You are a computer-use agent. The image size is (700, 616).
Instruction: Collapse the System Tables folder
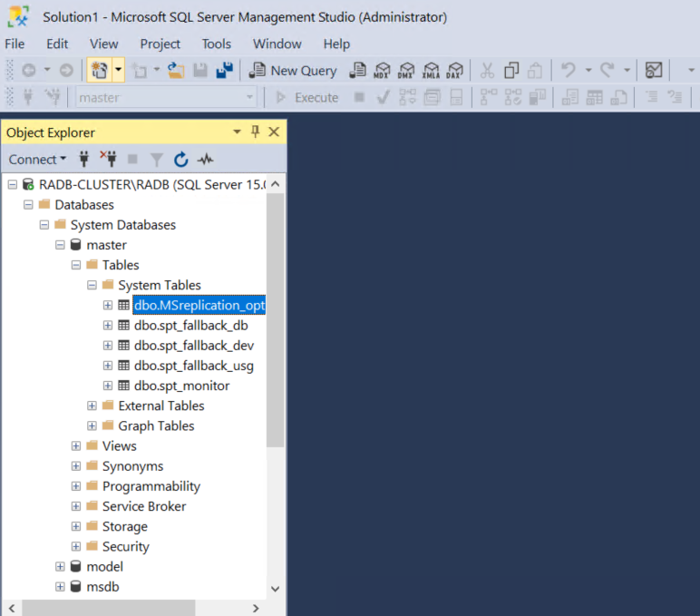coord(92,285)
